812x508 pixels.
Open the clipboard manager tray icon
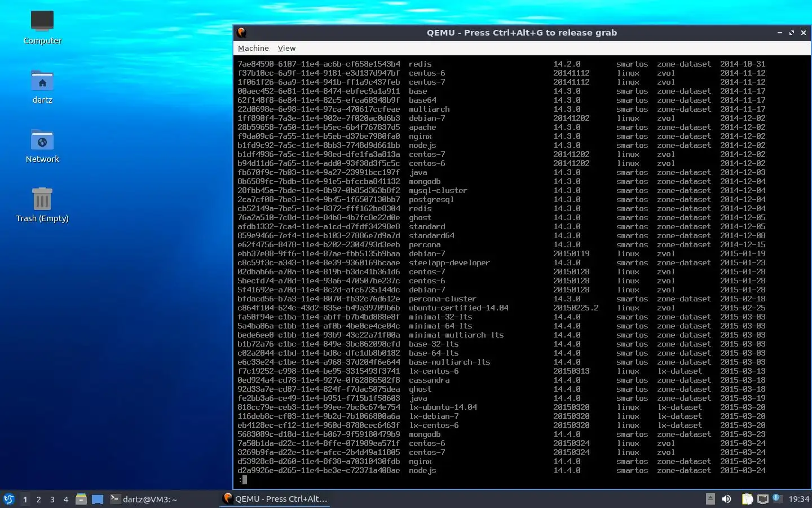click(x=747, y=499)
